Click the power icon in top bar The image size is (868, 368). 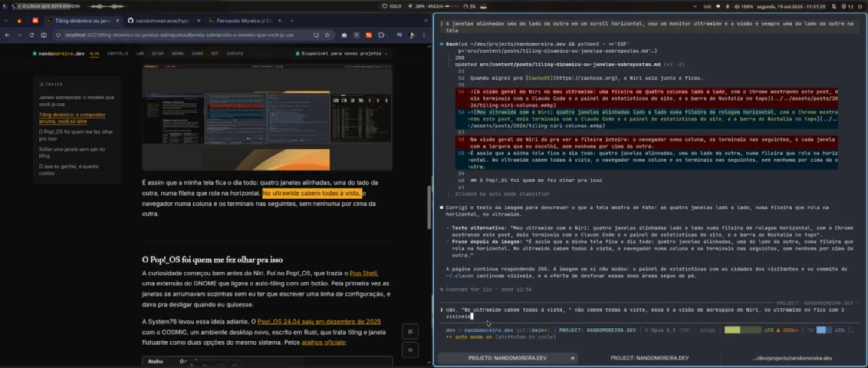tap(860, 7)
